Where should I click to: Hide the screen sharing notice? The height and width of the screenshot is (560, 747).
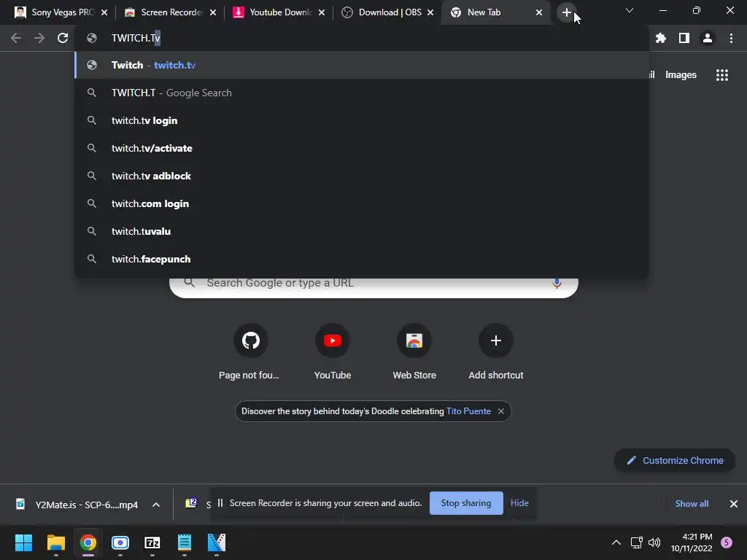tap(519, 503)
